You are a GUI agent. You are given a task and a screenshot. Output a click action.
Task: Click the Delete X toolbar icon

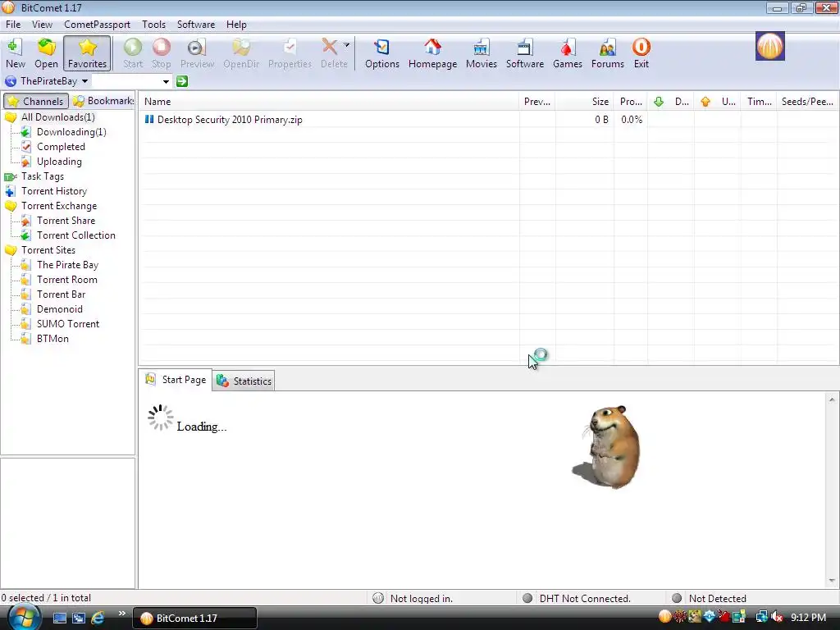coord(330,53)
